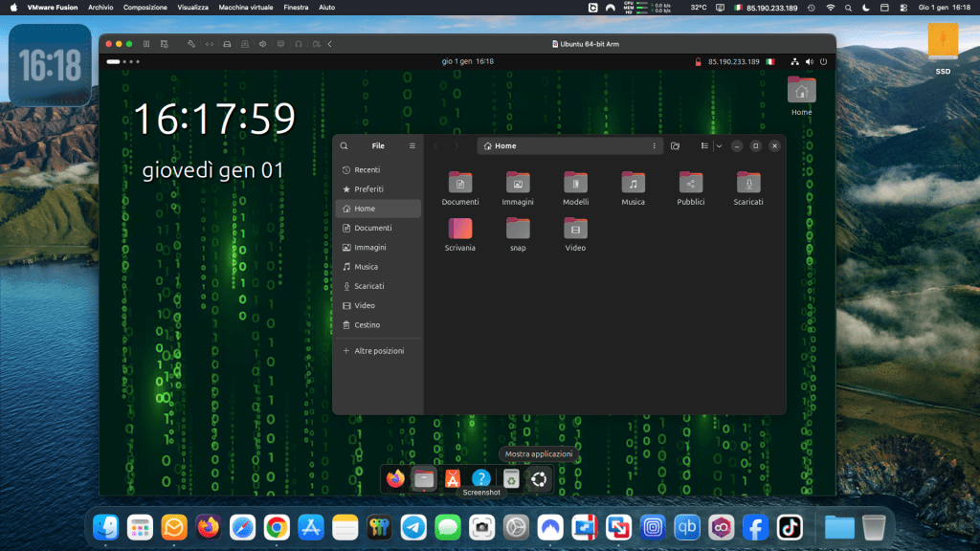Click the new folder icon in header

676,146
